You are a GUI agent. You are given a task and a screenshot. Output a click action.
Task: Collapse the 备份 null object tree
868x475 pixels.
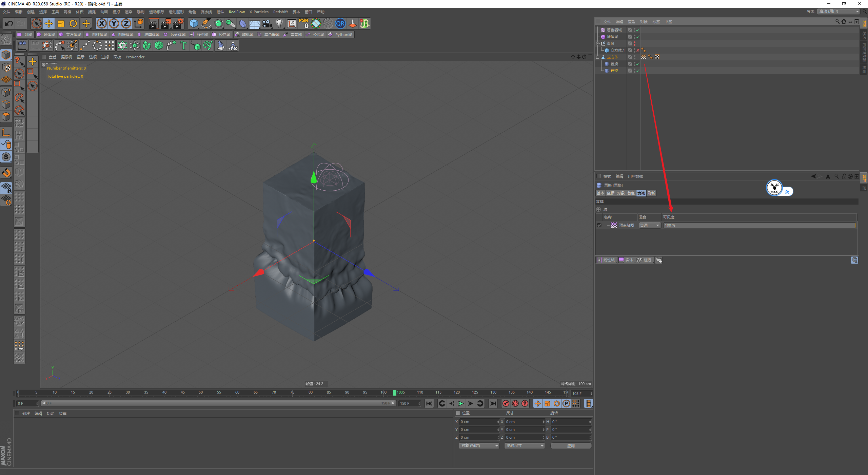pos(598,43)
